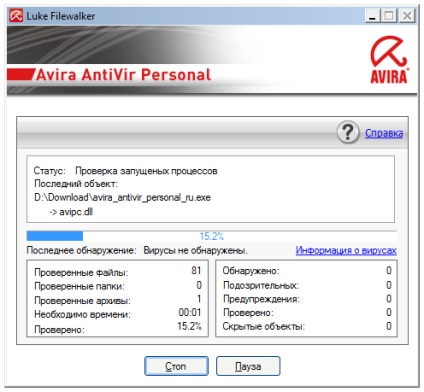This screenshot has height=392, width=424.
Task: Click Скрытые объекты label
Action: pos(264,326)
